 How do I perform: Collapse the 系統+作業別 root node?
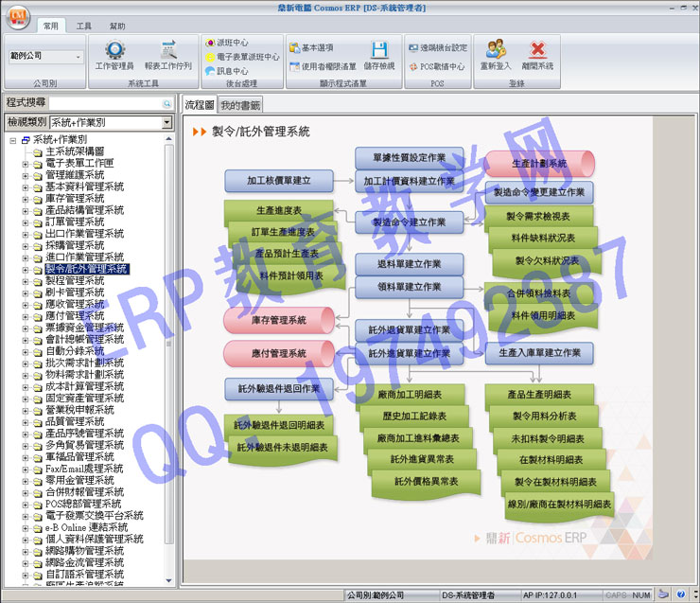[13, 141]
